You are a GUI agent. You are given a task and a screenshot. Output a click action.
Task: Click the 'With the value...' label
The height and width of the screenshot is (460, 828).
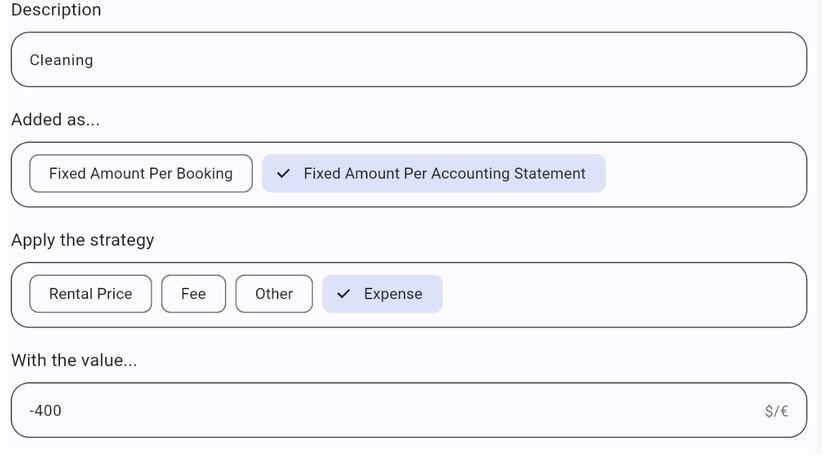pyautogui.click(x=74, y=360)
